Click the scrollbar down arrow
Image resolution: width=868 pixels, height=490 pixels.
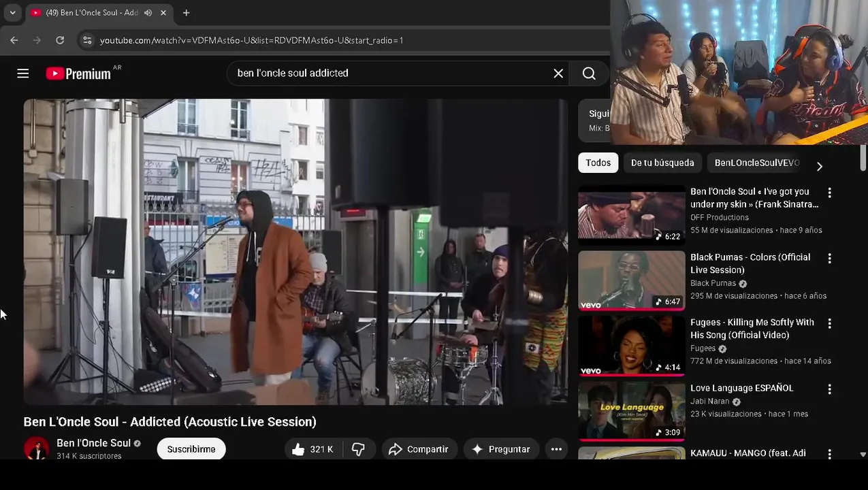tap(863, 454)
